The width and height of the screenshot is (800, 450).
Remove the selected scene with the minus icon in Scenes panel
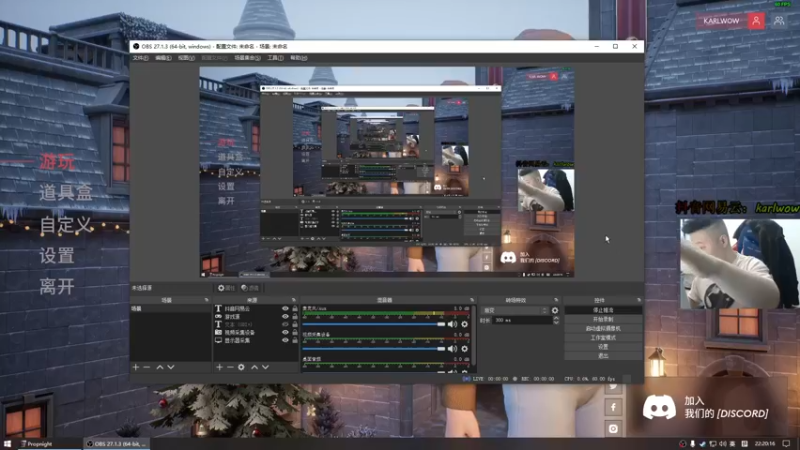point(147,367)
